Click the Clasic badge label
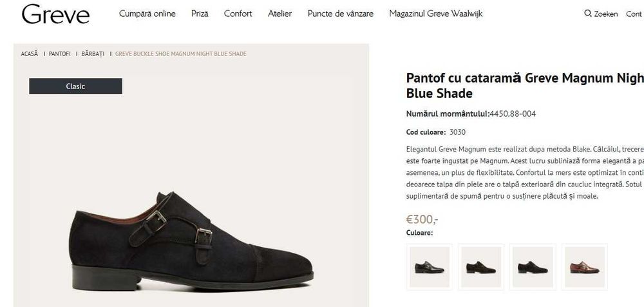Viewport: 644px width, 307px height. click(x=75, y=86)
